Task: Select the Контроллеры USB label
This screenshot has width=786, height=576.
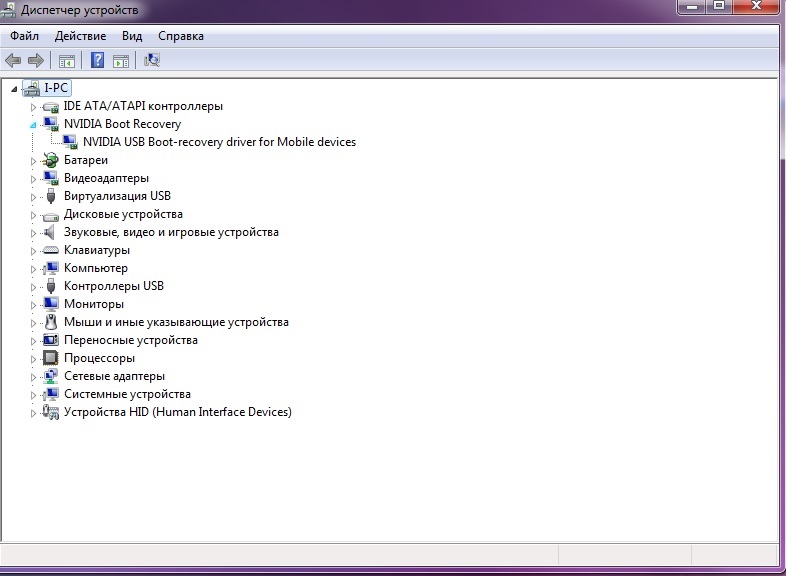Action: 114,286
